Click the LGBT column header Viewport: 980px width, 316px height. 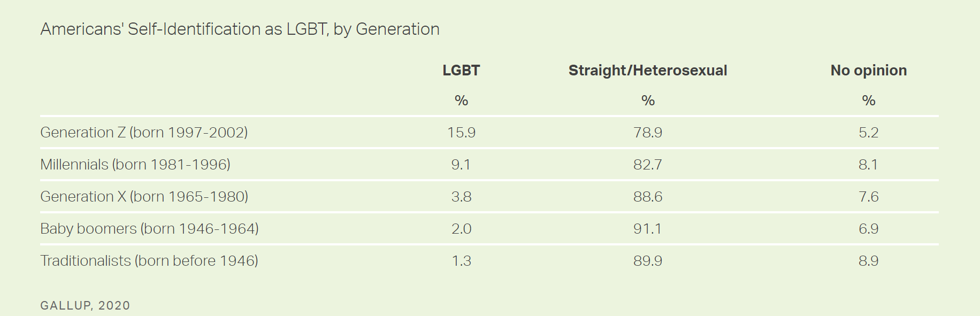click(461, 70)
